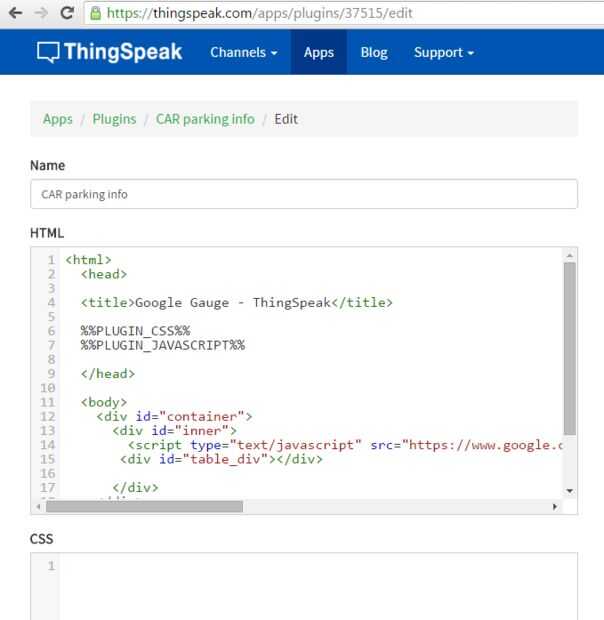Open the Support dropdown menu
Viewport: 604px width, 620px height.
(x=444, y=52)
